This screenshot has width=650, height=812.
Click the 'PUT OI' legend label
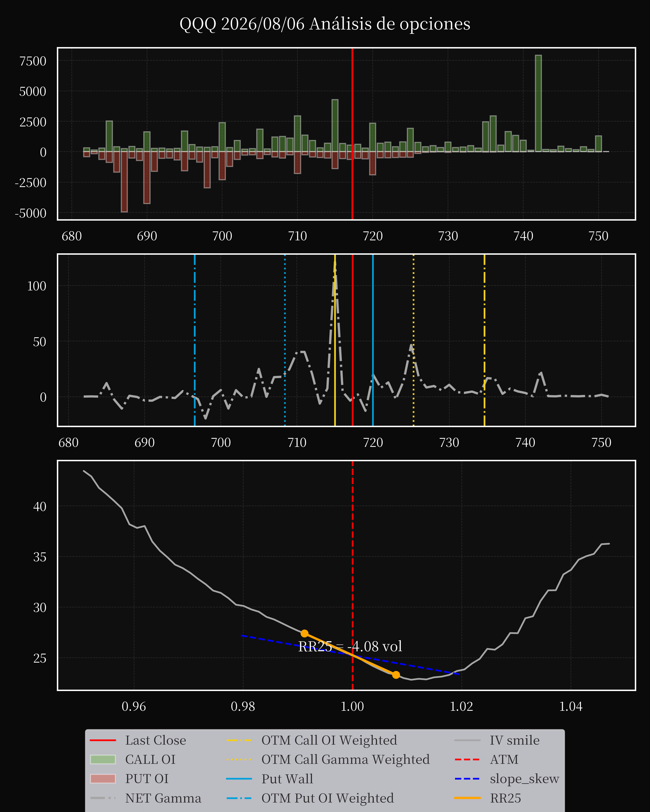[147, 779]
